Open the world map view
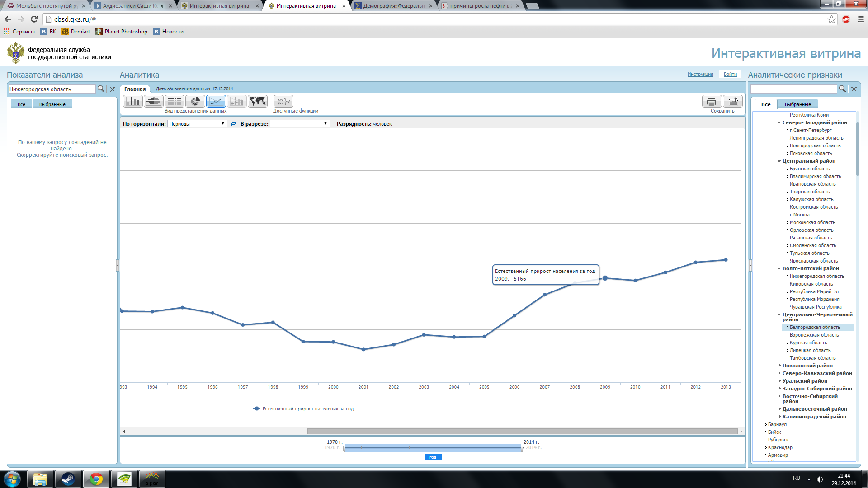Screen dimensions: 868x488 pyautogui.click(x=258, y=101)
